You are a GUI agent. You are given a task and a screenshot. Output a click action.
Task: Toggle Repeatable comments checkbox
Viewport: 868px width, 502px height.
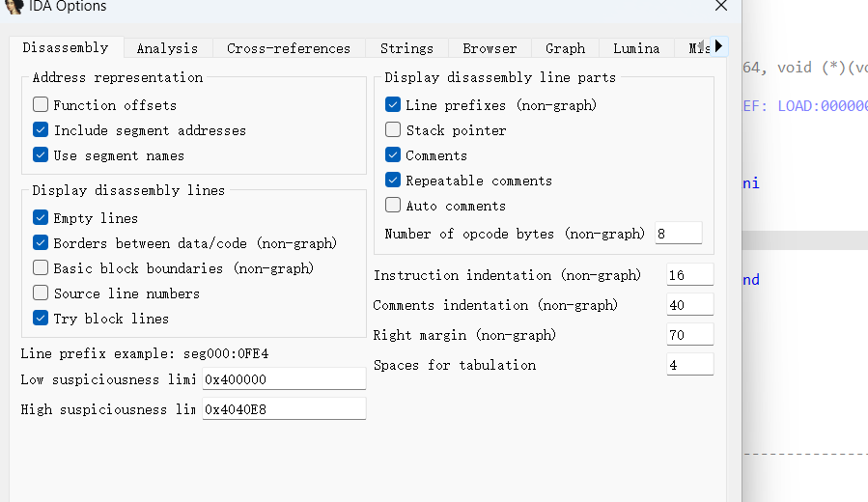pyautogui.click(x=393, y=180)
